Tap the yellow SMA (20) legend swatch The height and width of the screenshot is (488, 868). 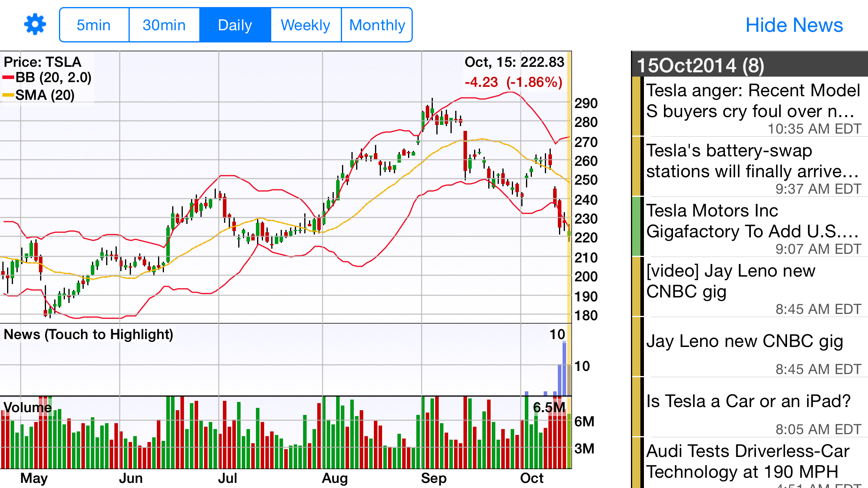pos(8,95)
